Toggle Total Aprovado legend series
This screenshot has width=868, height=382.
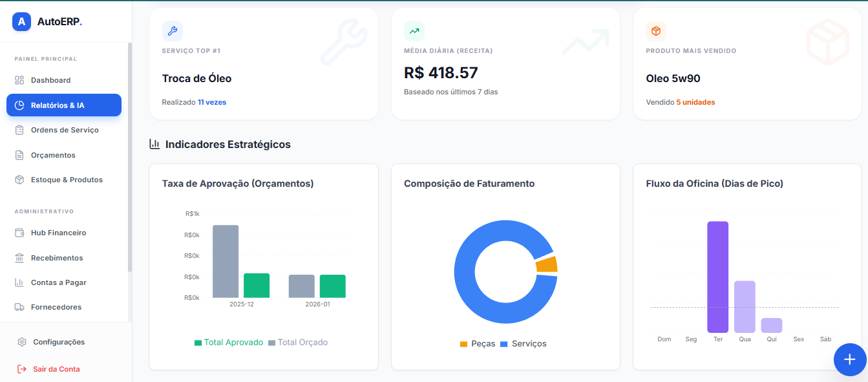click(229, 343)
